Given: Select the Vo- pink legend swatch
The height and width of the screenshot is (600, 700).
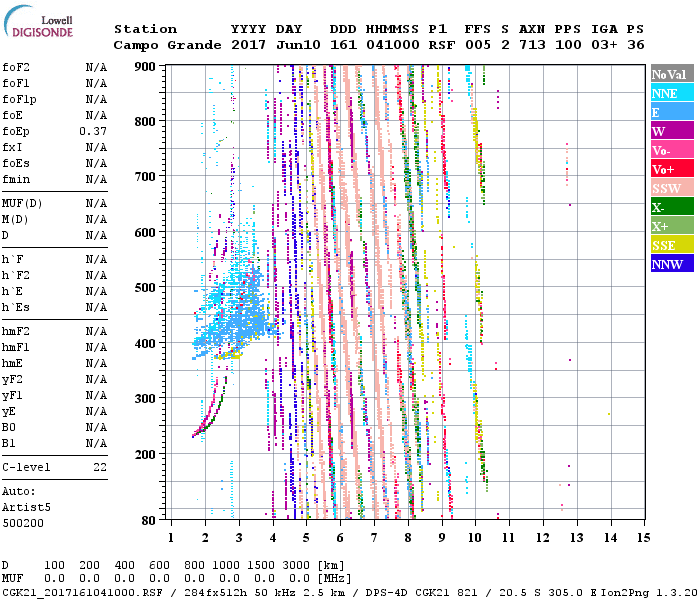Looking at the screenshot, I should (672, 150).
